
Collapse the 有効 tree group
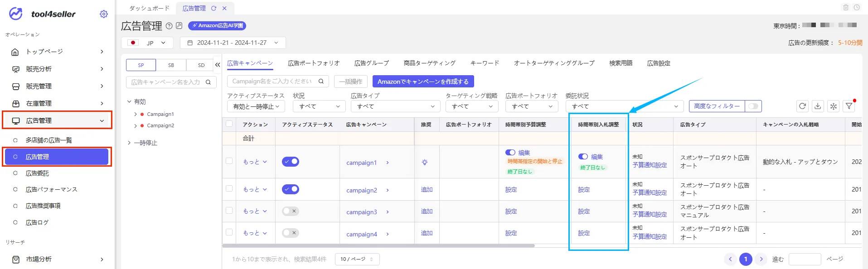(x=129, y=101)
